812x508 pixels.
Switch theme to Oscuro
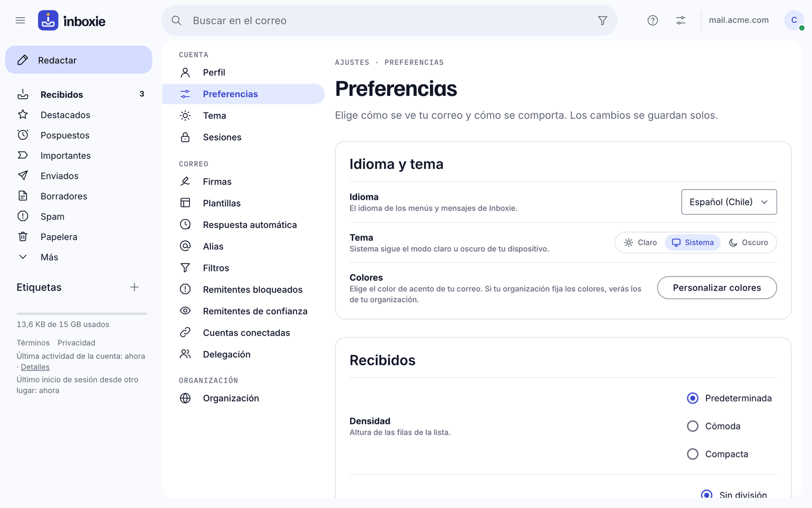tap(748, 243)
